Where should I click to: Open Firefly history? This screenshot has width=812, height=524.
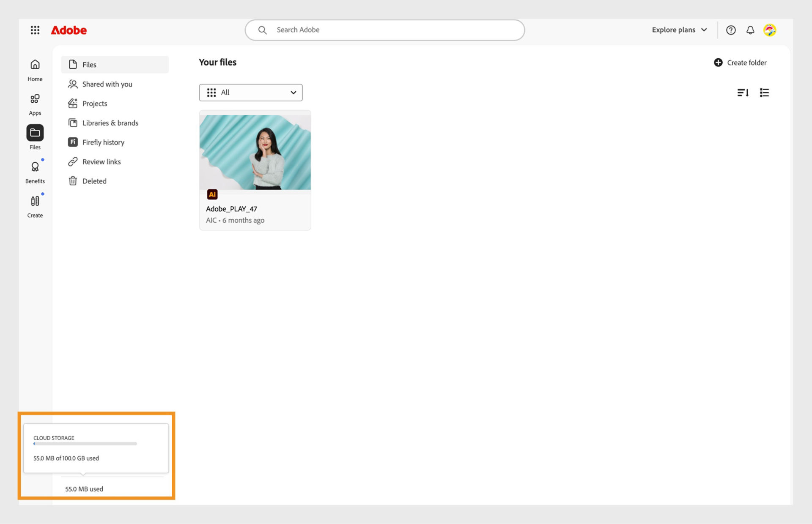coord(103,142)
